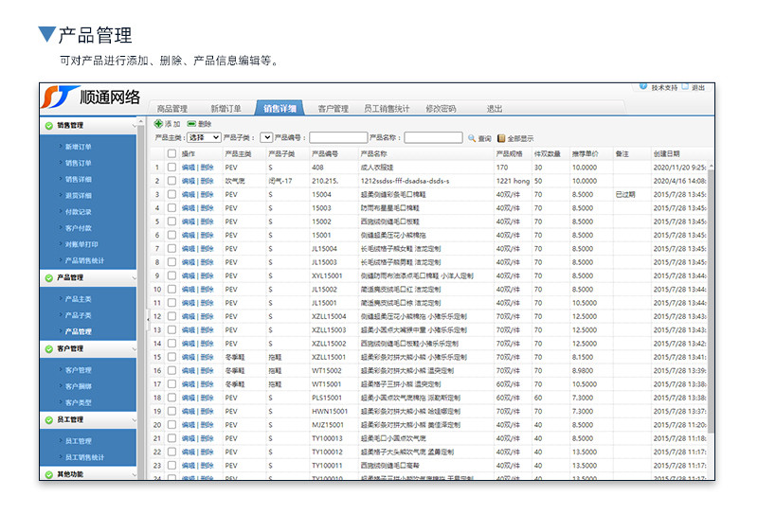Click the TY100012 product number cell
Viewport: 758px width, 532px height.
pos(327,452)
